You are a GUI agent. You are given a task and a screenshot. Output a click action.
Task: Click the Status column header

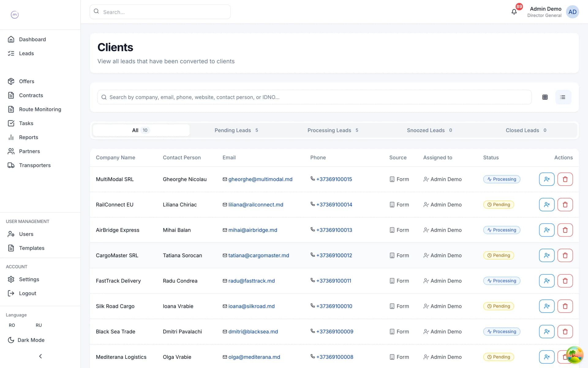coord(491,158)
